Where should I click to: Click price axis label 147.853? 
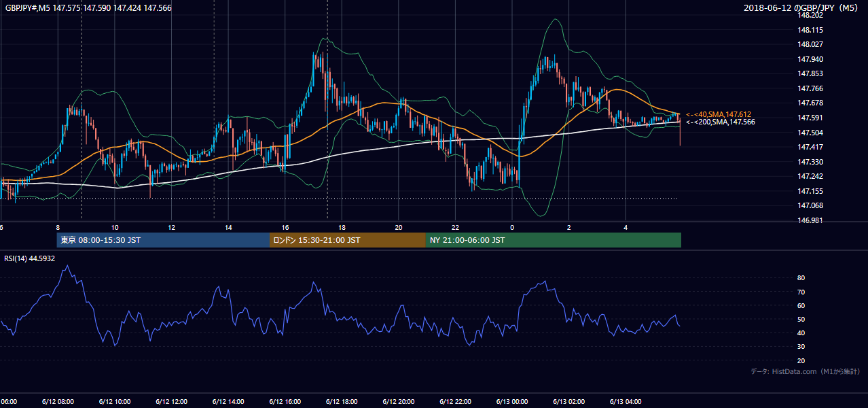pyautogui.click(x=811, y=73)
